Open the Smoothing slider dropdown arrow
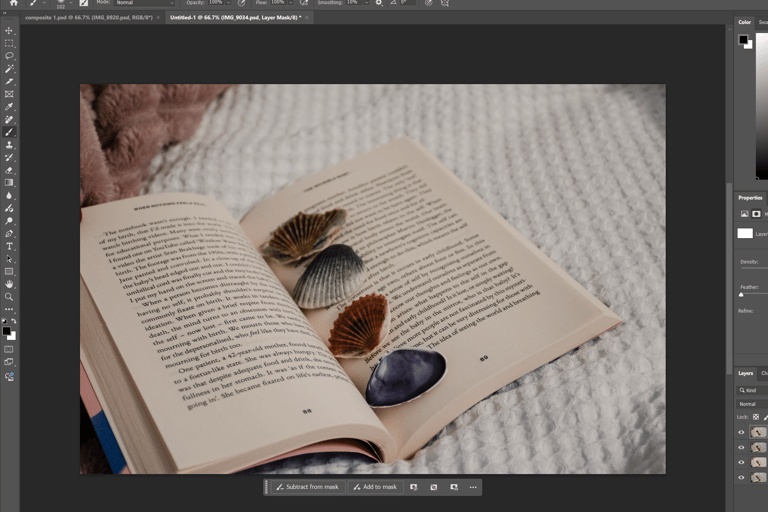 [366, 3]
